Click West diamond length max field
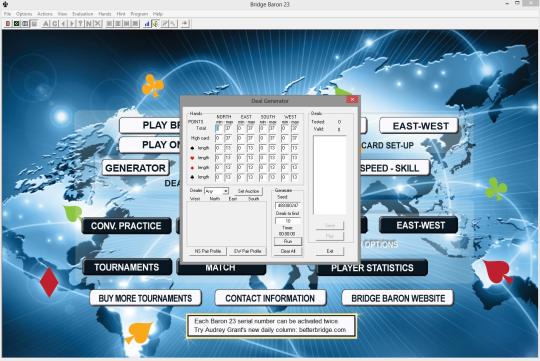Image resolution: width=540 pixels, height=361 pixels. (295, 167)
